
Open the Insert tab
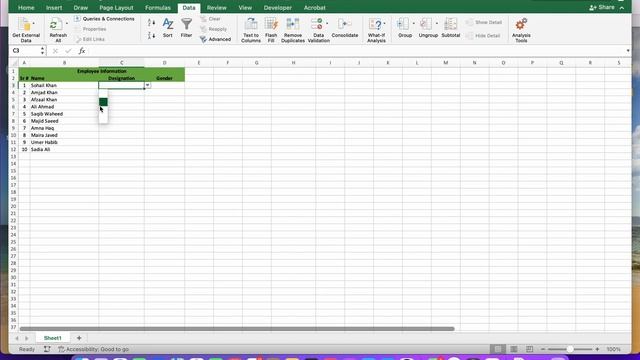(54, 8)
